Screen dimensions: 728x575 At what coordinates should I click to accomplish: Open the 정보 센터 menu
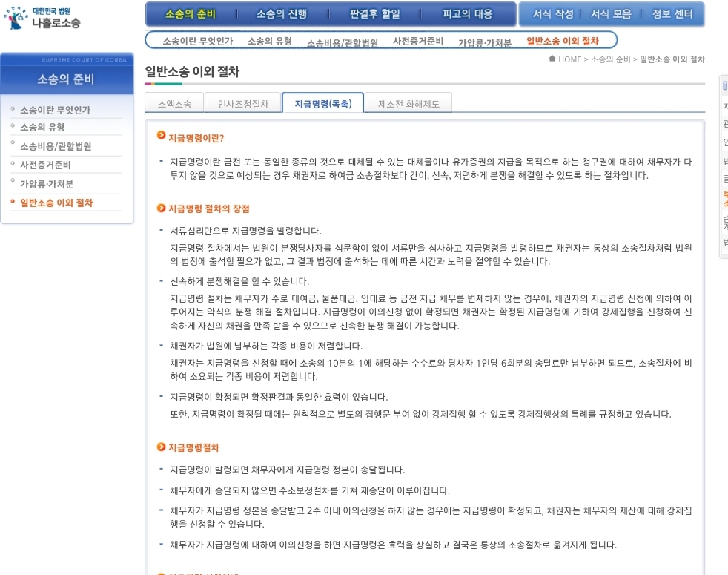[x=672, y=14]
